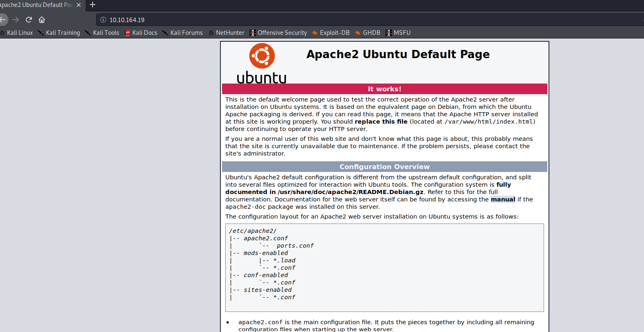The height and width of the screenshot is (332, 644).
Task: Show site information icon in address bar
Action: [x=103, y=20]
